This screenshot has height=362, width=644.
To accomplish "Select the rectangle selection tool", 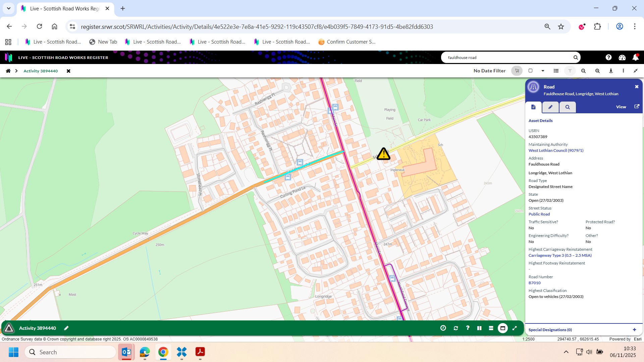I will pos(530,71).
